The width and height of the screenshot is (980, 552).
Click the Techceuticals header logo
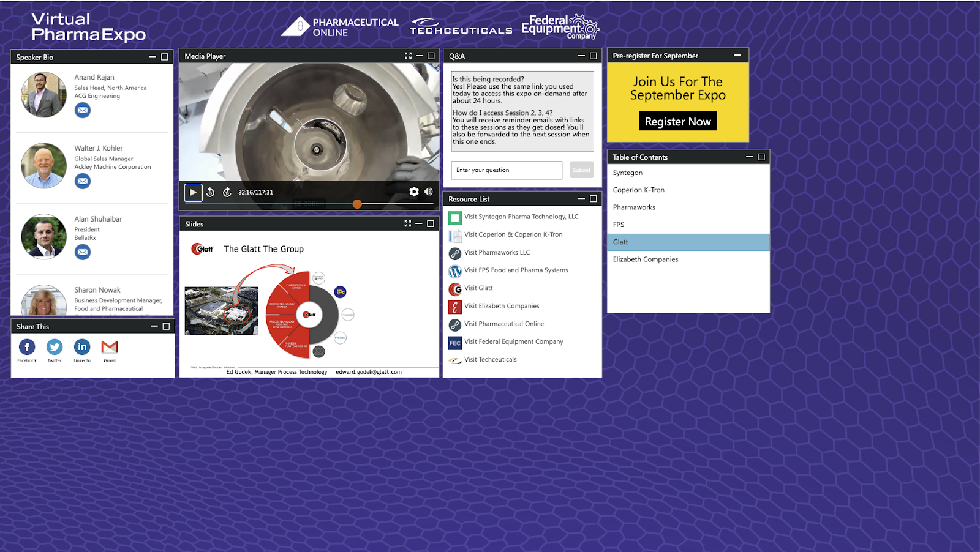[461, 26]
